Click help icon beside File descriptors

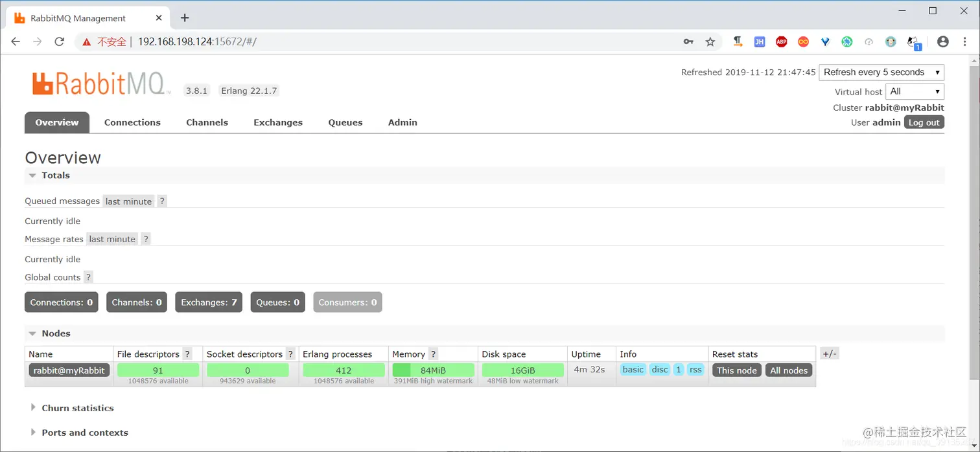(187, 354)
